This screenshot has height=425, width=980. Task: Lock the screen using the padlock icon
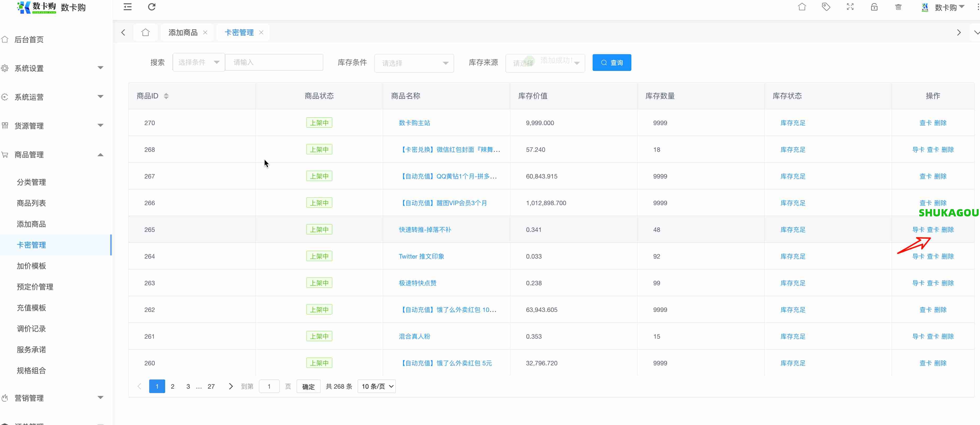pyautogui.click(x=874, y=7)
